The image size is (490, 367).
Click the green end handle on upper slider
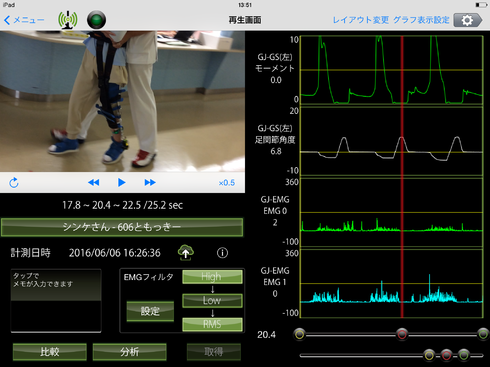click(x=483, y=334)
